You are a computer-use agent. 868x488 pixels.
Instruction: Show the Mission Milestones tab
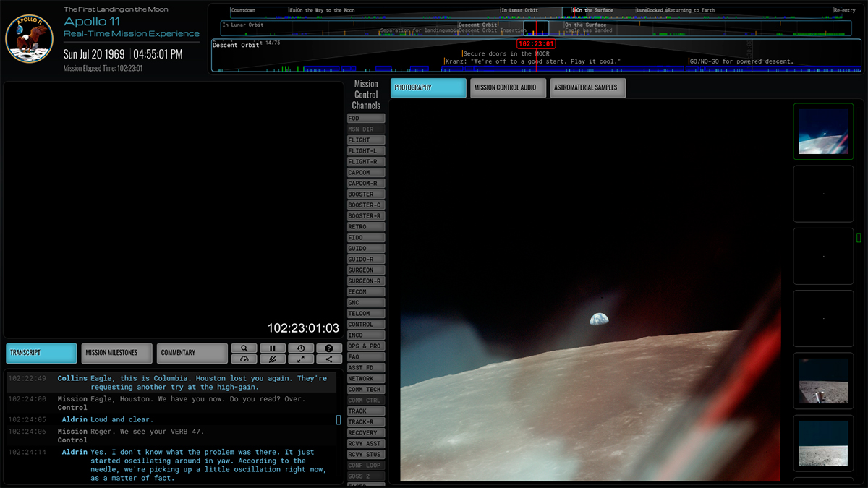116,353
